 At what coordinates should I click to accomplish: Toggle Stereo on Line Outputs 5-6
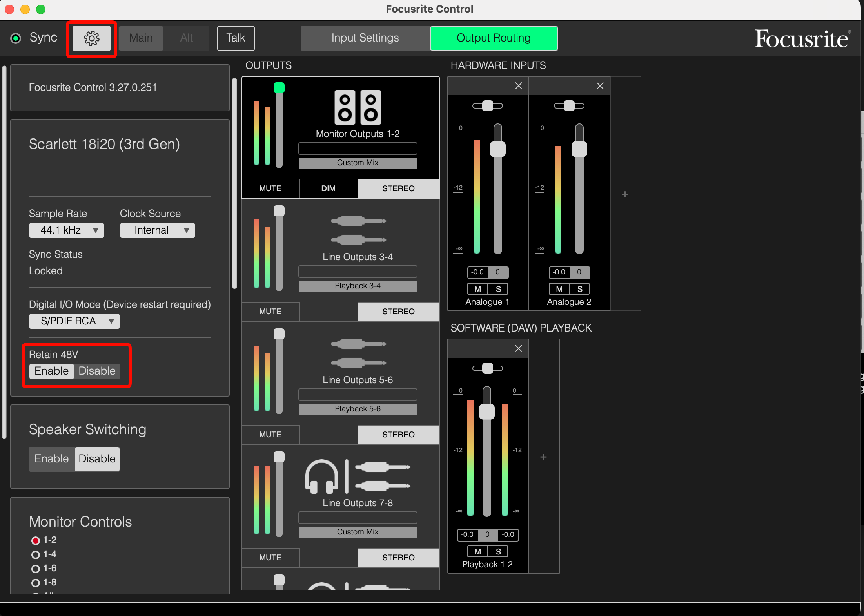point(399,435)
